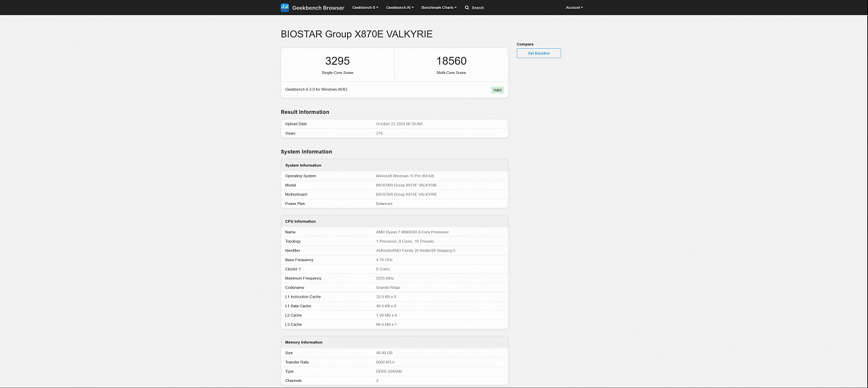Click the AMD Ryzen 7 9800X3D processor name

[x=412, y=232]
